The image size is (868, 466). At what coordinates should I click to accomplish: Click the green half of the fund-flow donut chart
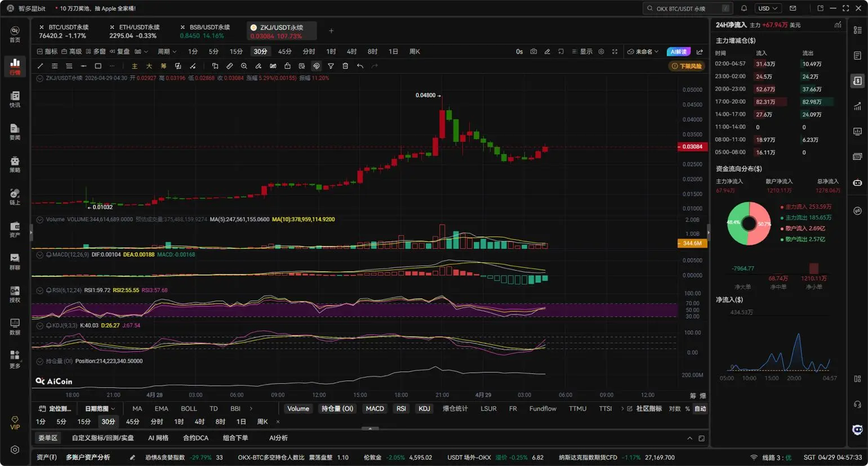736,223
